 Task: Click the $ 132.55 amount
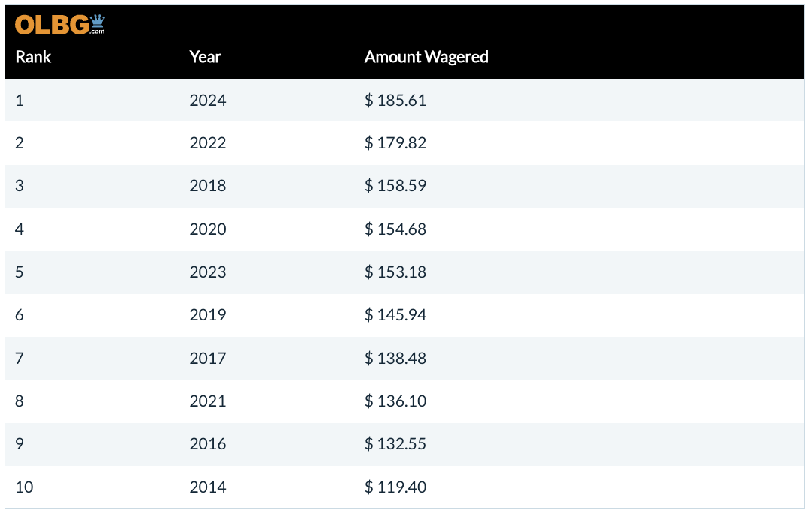pyautogui.click(x=395, y=443)
